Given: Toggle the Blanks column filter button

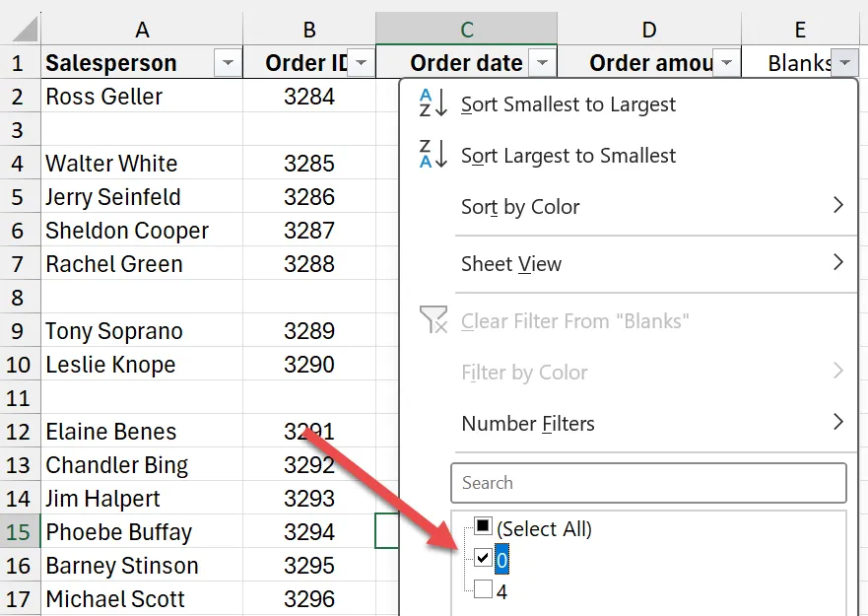Looking at the screenshot, I should pyautogui.click(x=845, y=64).
